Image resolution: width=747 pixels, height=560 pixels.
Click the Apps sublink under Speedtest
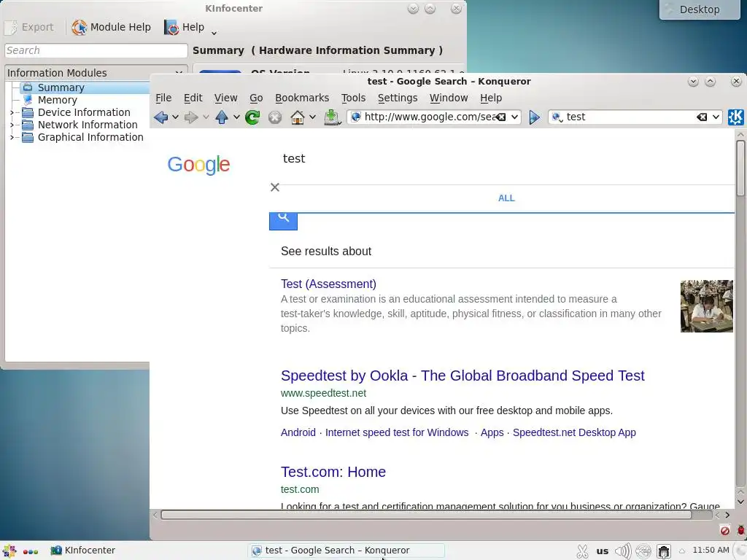point(492,432)
